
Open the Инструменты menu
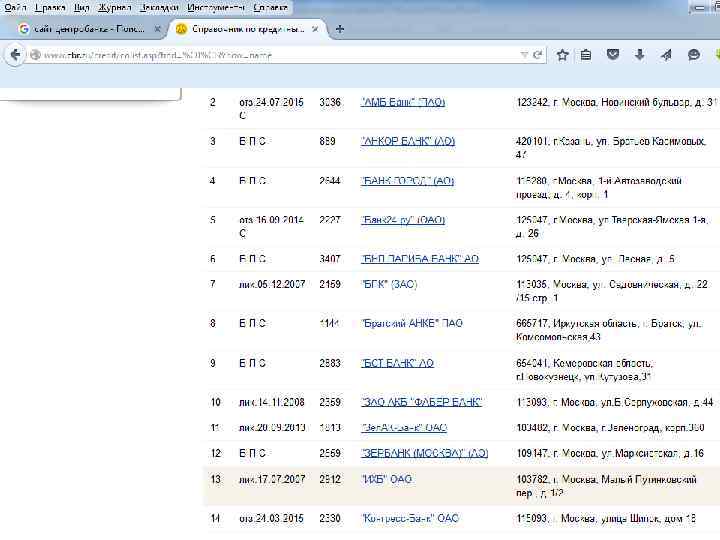pyautogui.click(x=216, y=7)
